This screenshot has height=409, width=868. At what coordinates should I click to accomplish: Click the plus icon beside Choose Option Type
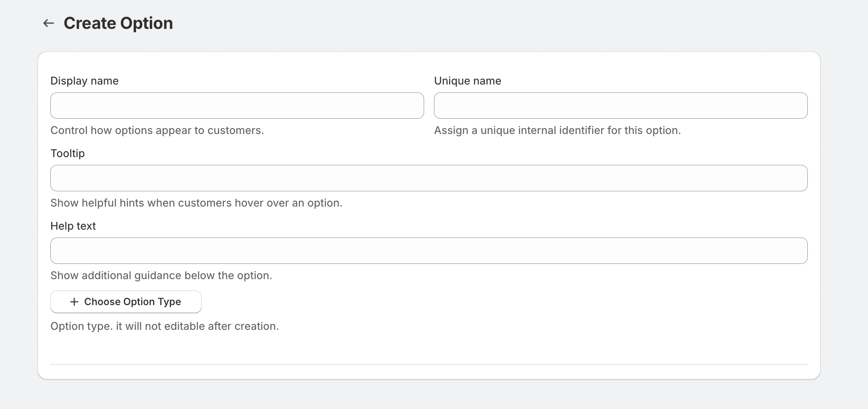pyautogui.click(x=74, y=302)
